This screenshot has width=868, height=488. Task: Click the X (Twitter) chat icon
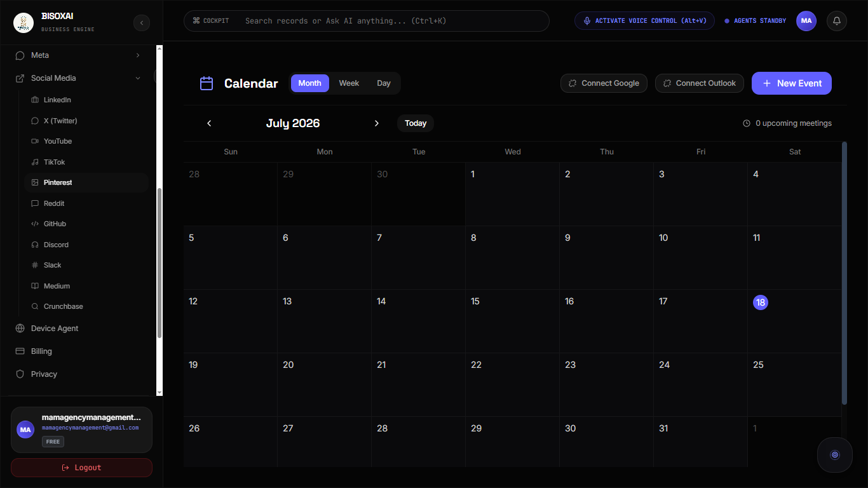(x=35, y=121)
